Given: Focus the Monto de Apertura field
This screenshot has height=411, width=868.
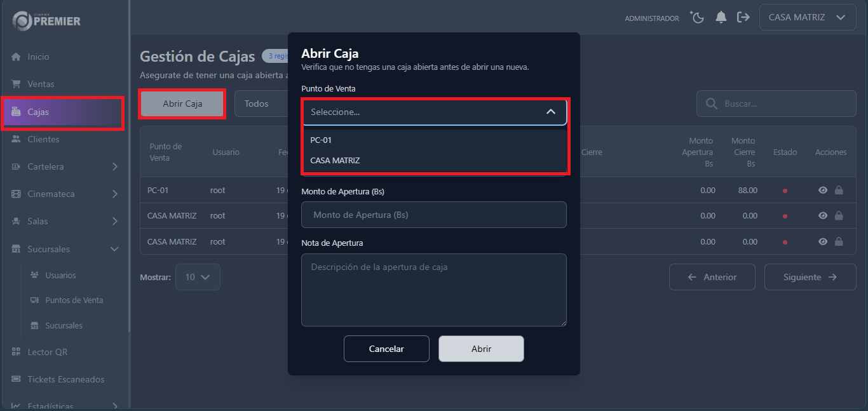Looking at the screenshot, I should [x=434, y=215].
